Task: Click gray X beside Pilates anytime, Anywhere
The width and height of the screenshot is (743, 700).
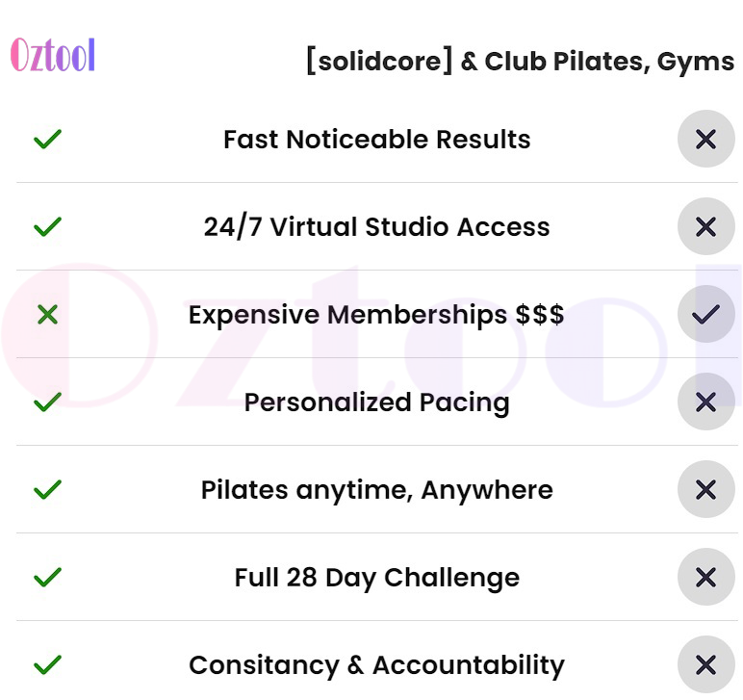Action: (x=706, y=489)
